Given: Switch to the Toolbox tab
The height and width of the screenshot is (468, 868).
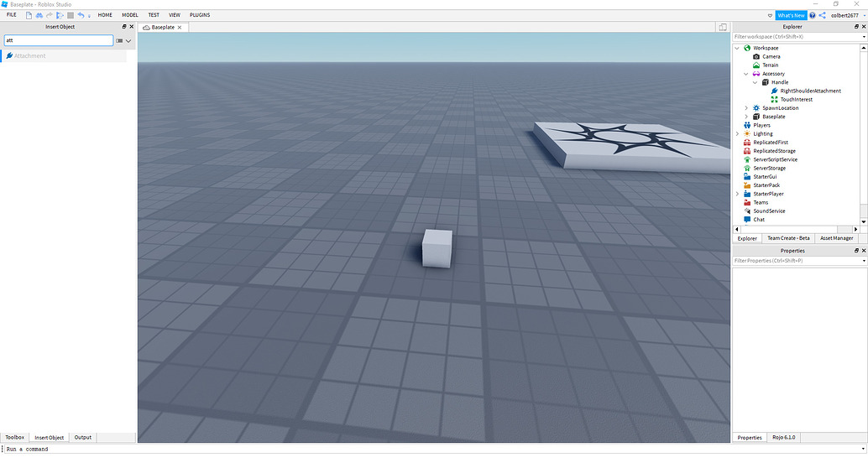Looking at the screenshot, I should (14, 437).
